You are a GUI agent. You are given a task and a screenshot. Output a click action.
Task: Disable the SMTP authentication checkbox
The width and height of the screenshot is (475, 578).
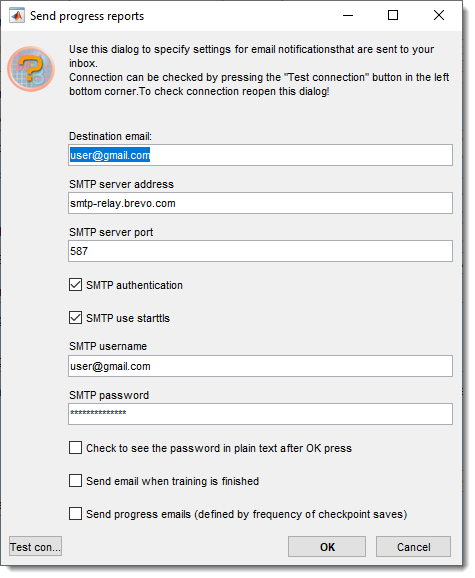click(76, 285)
